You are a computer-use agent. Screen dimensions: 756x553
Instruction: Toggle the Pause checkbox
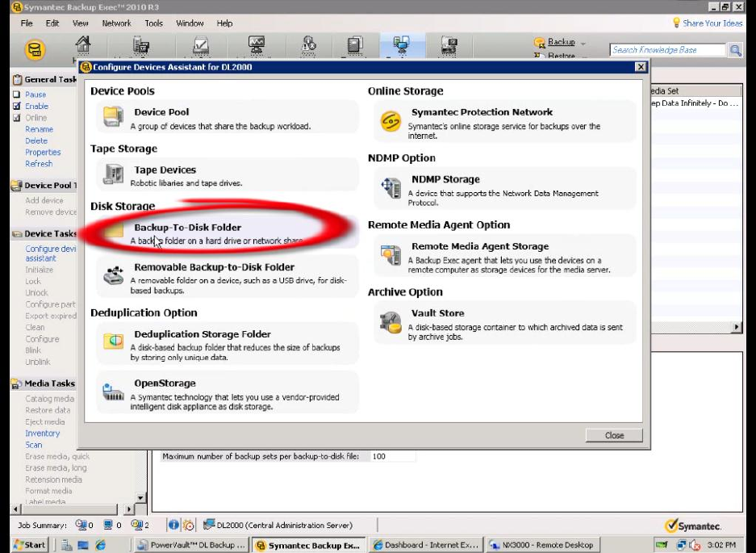[x=17, y=94]
